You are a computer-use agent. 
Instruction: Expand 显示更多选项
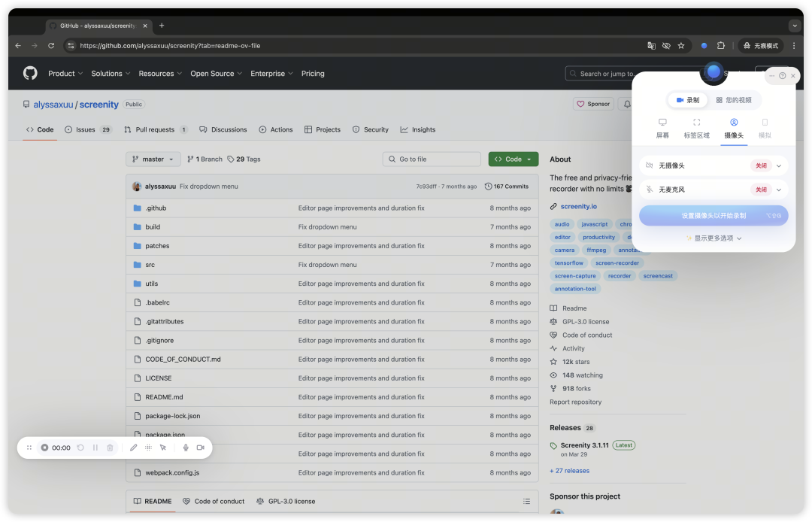point(714,238)
